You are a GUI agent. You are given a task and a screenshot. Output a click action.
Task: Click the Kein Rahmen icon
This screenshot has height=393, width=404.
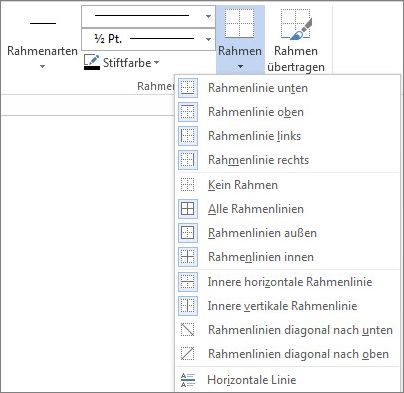187,184
